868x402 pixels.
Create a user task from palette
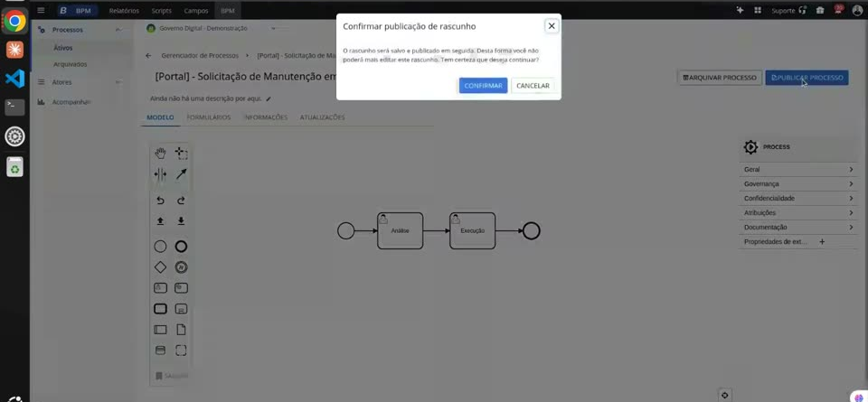pos(160,288)
